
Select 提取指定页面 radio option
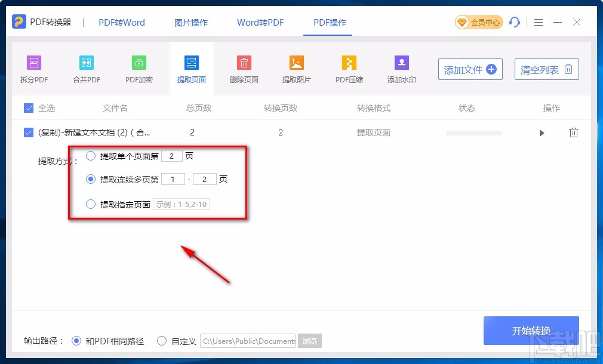click(x=91, y=204)
